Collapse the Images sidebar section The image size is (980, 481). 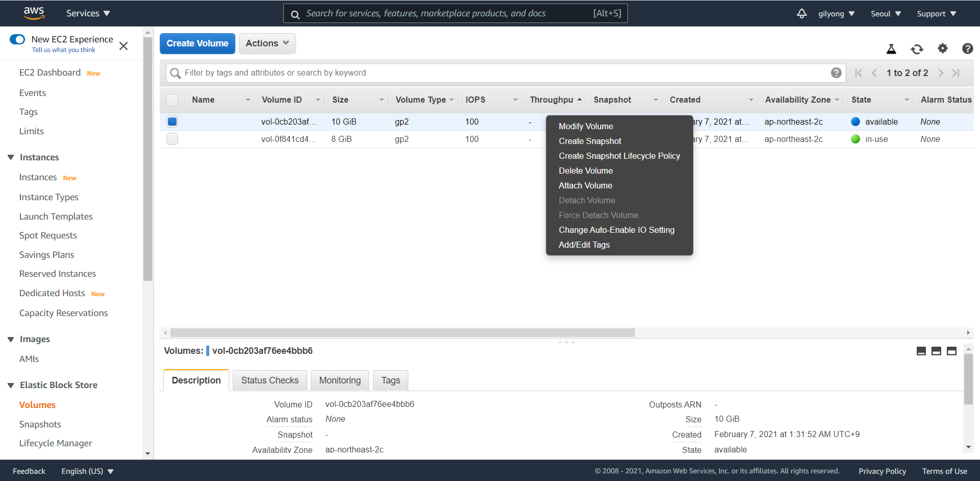[11, 339]
